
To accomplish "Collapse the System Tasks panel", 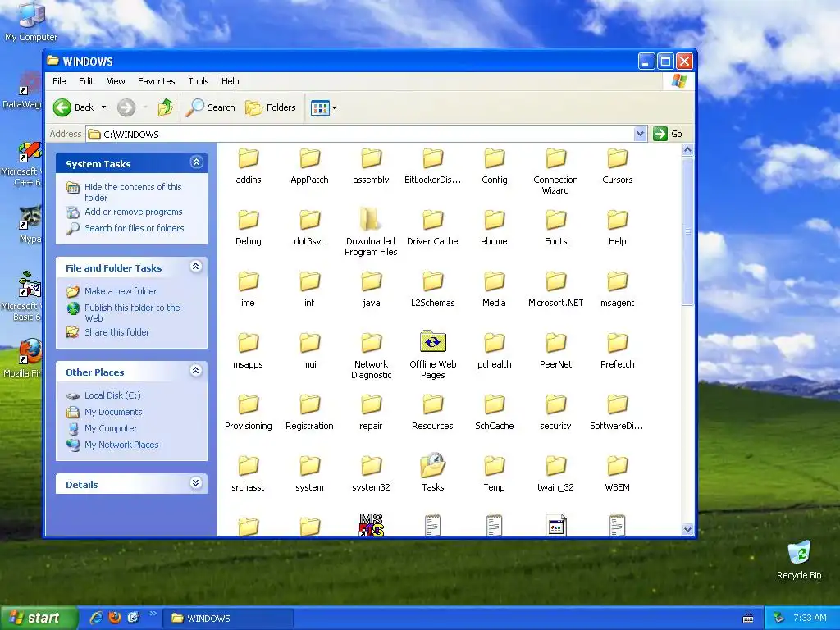I will tap(197, 162).
